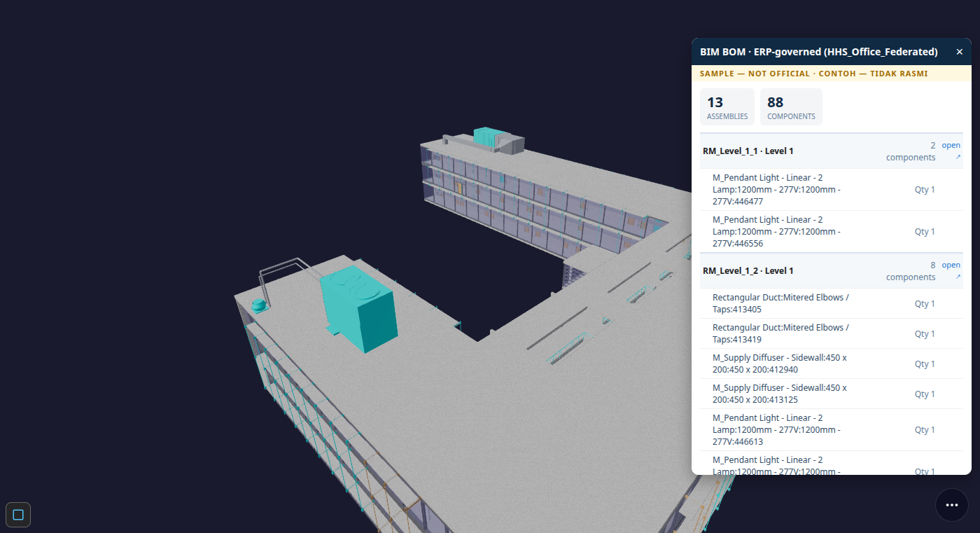This screenshot has width=980, height=533.
Task: Click the large teal rooftop unit in model
Action: [358, 310]
